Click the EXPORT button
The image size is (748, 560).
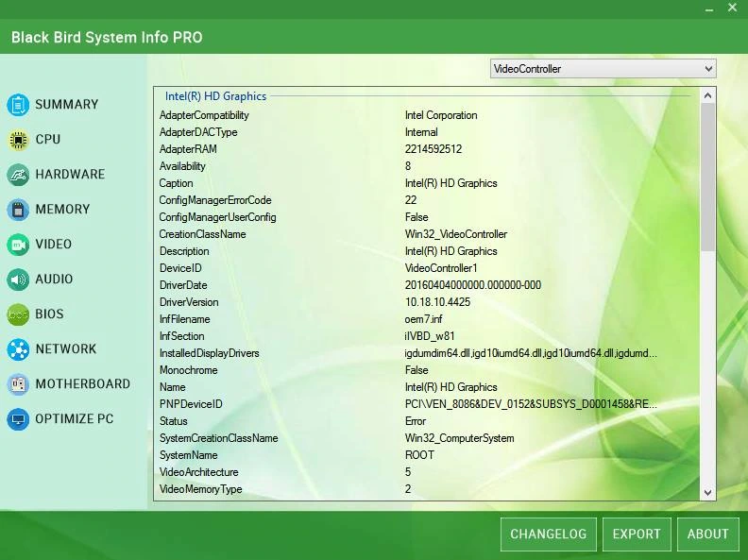[637, 534]
